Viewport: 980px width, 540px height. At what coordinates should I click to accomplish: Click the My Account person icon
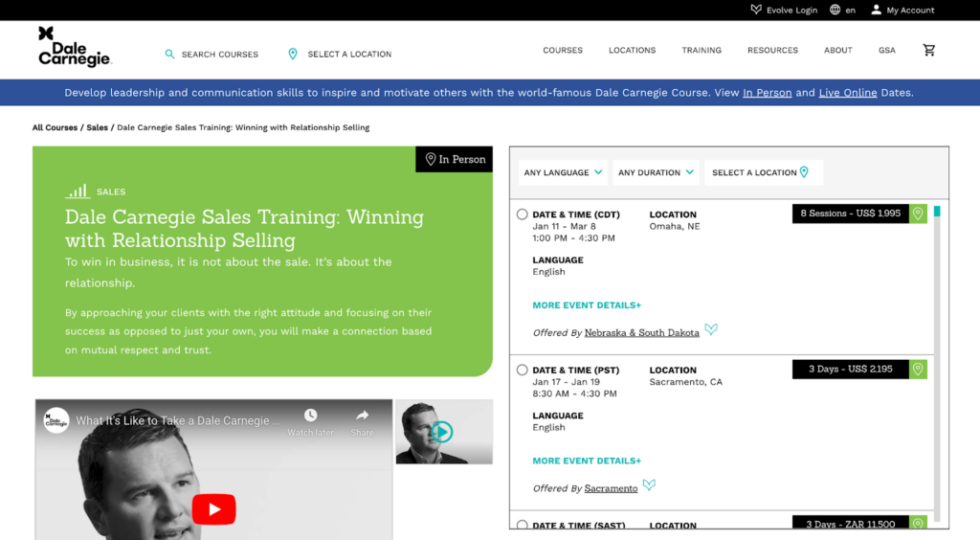pyautogui.click(x=877, y=10)
